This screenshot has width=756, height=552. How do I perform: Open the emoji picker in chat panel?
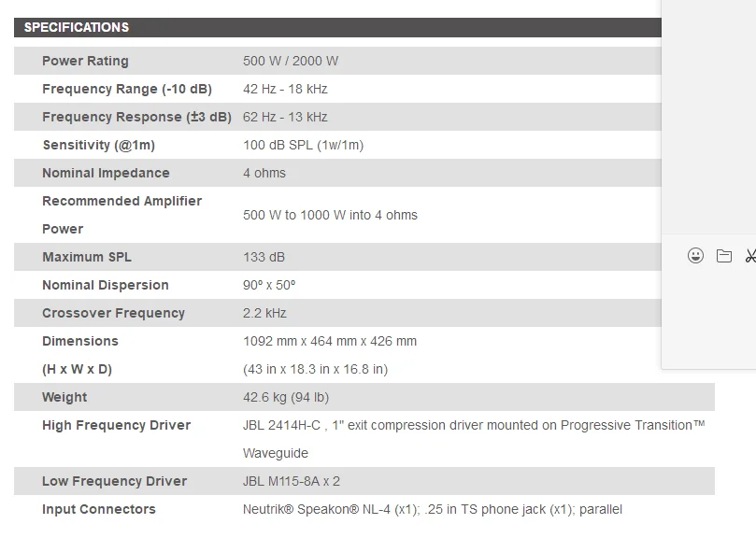click(695, 256)
